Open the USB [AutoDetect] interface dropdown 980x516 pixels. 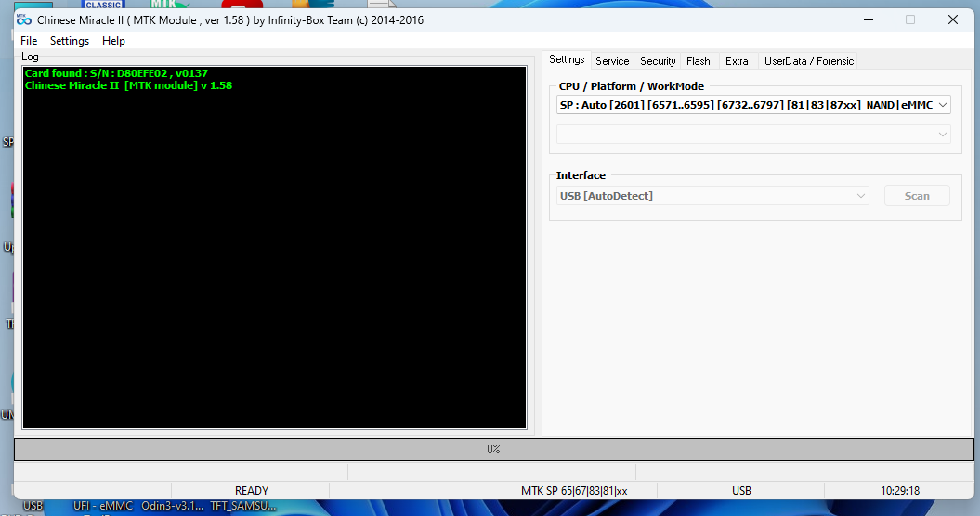[x=712, y=196]
